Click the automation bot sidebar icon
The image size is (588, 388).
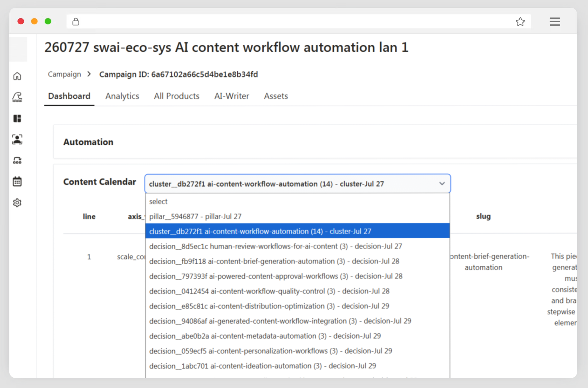coord(17,161)
